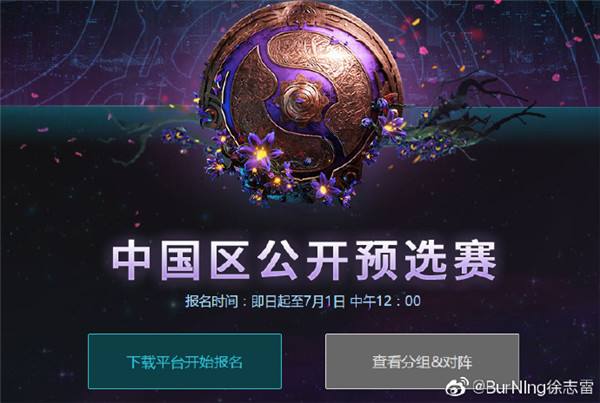Click the 赛 character ending the headline

pos(476,260)
